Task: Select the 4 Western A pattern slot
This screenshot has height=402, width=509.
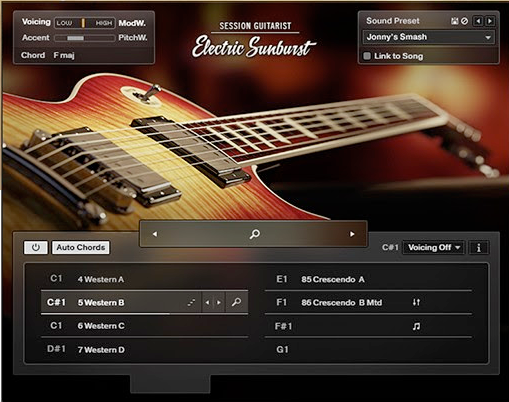Action: pyautogui.click(x=144, y=279)
